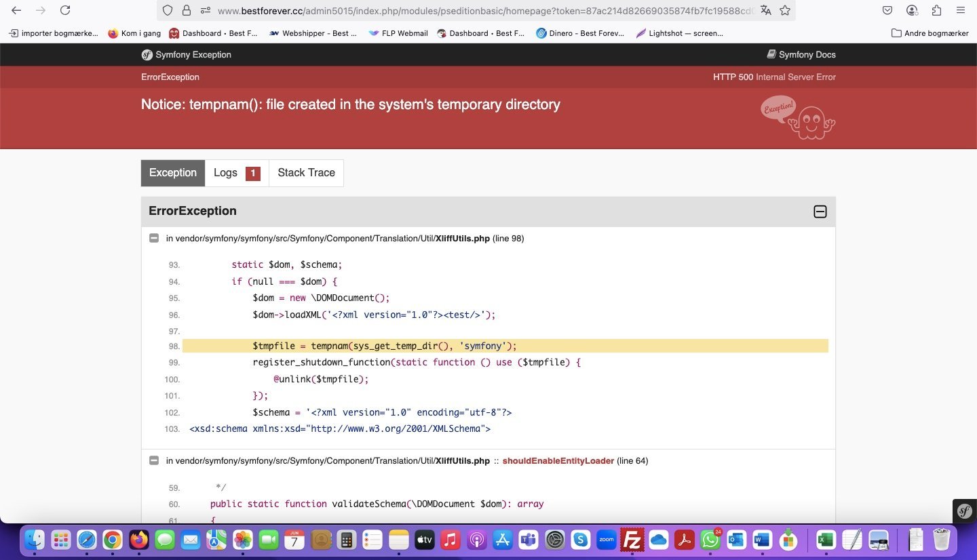Open the 'FLP Webmail' bookmark
This screenshot has height=560, width=977.
(x=398, y=33)
